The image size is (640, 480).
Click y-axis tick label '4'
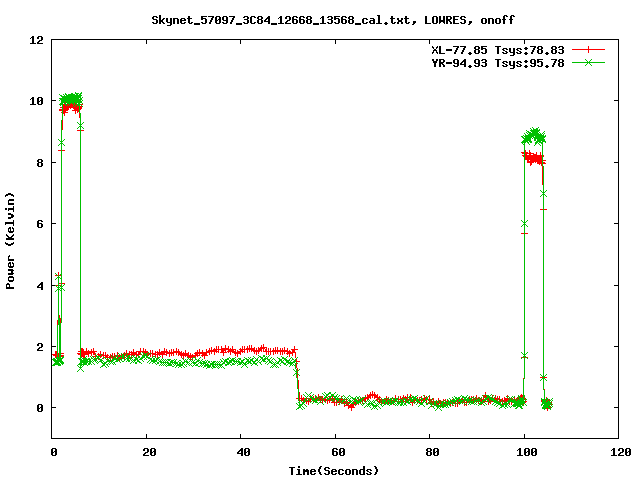coord(40,286)
